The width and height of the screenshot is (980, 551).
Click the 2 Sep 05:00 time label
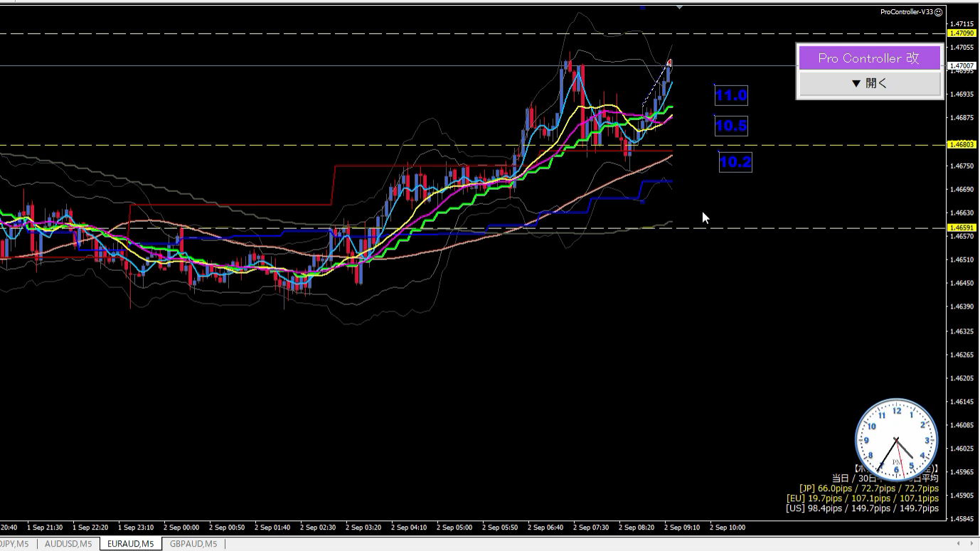454,528
